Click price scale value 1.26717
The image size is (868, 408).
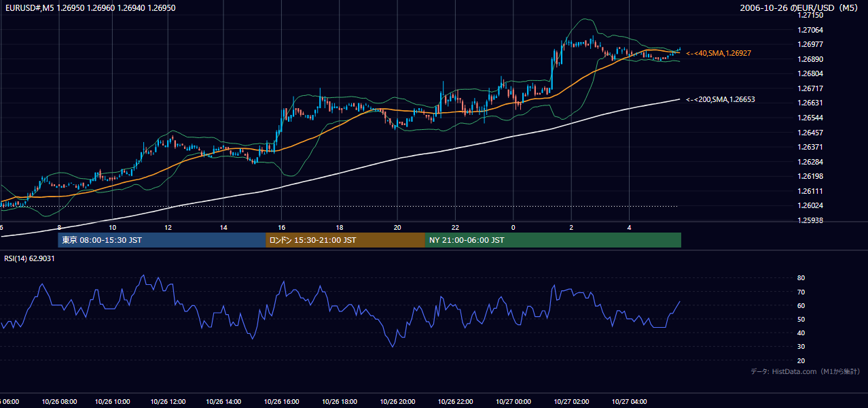tap(811, 88)
